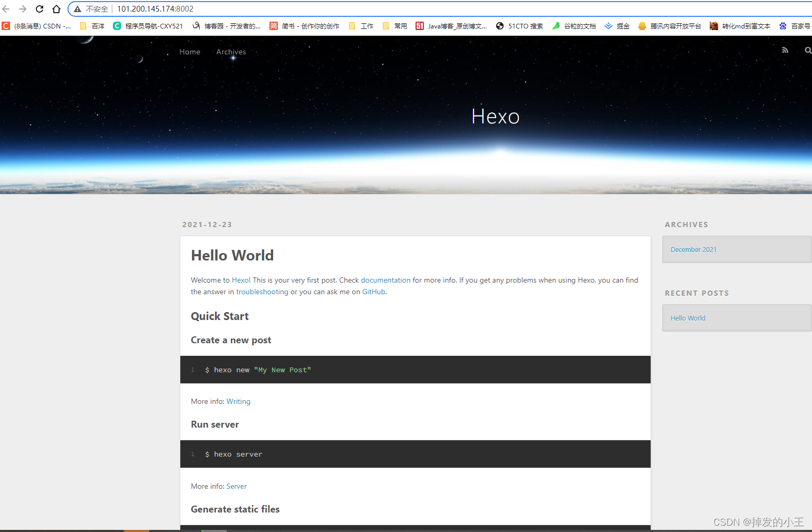Viewport: 812px width, 532px height.
Task: Click the not secure warning icon
Action: (78, 9)
